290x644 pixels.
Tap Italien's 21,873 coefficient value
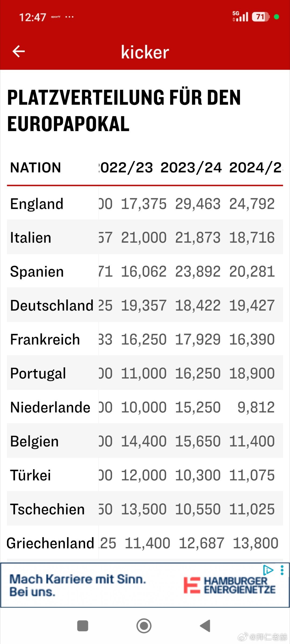click(x=198, y=238)
